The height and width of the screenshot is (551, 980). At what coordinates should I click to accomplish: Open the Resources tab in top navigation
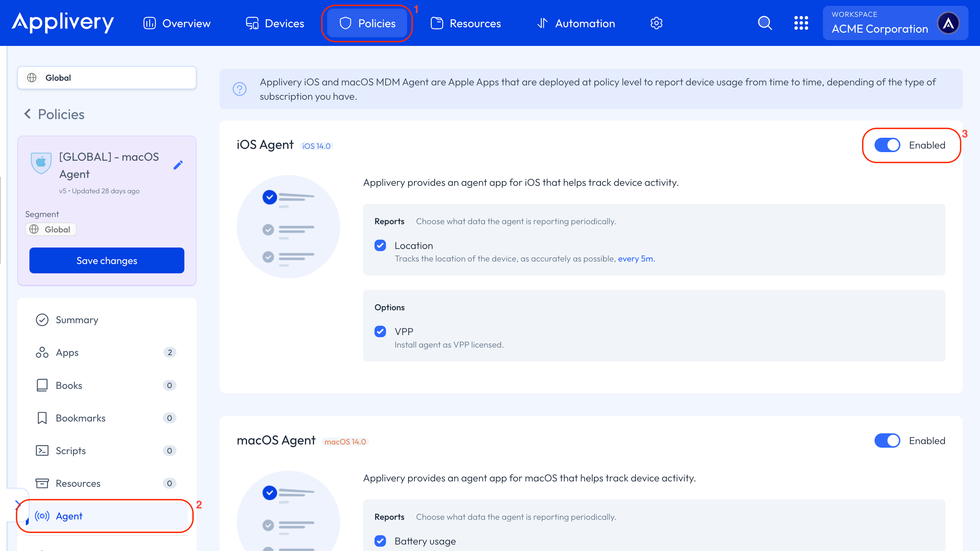(466, 23)
